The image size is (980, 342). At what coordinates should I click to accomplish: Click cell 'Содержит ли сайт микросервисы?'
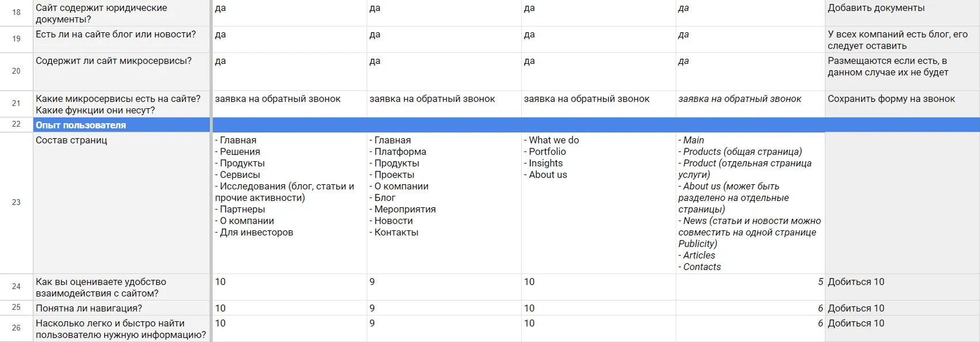[x=121, y=71]
